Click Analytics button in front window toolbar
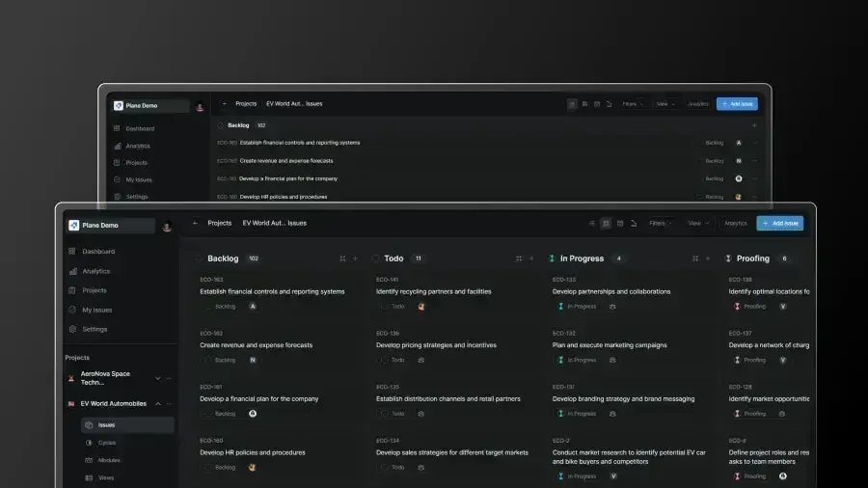Image resolution: width=868 pixels, height=488 pixels. (736, 224)
